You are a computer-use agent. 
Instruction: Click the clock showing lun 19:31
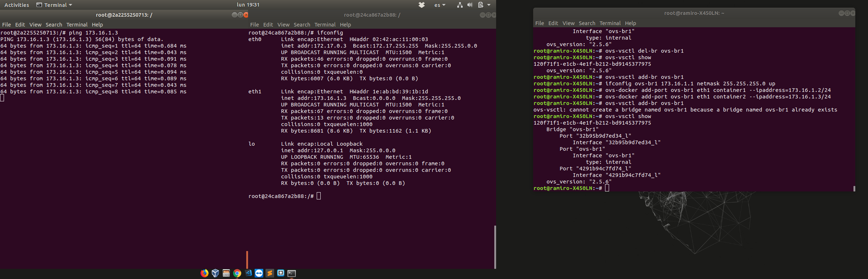(248, 5)
